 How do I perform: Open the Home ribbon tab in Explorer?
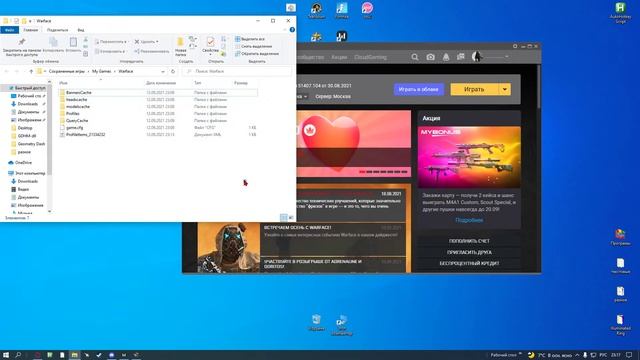point(31,30)
